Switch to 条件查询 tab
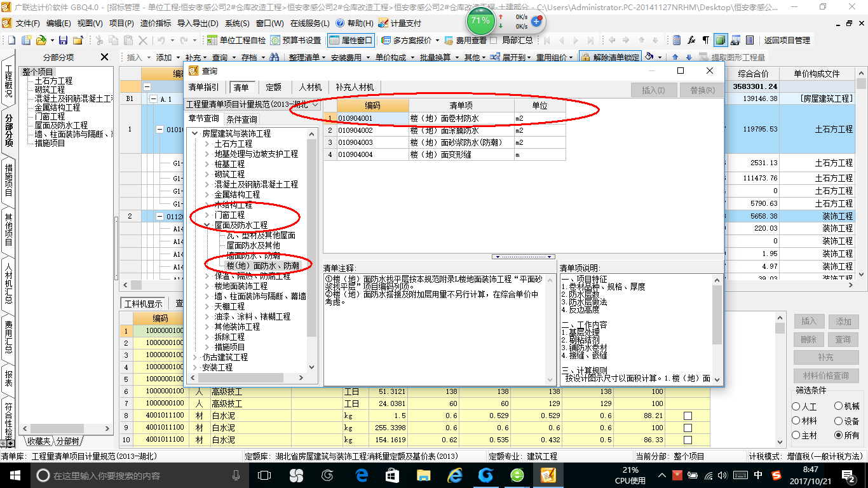Viewport: 868px width, 488px height. [241, 119]
